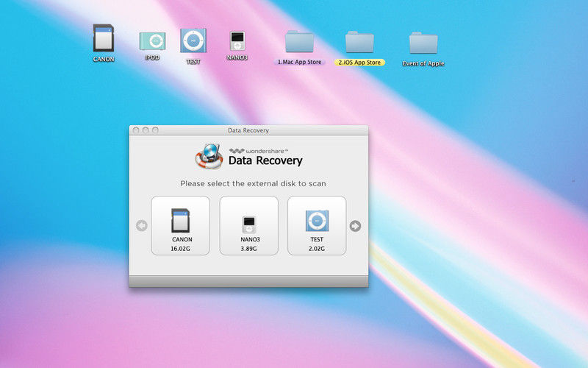Screen dimensions: 588x368
Task: Click the Wondershare brand logo text
Action: pyautogui.click(x=259, y=151)
